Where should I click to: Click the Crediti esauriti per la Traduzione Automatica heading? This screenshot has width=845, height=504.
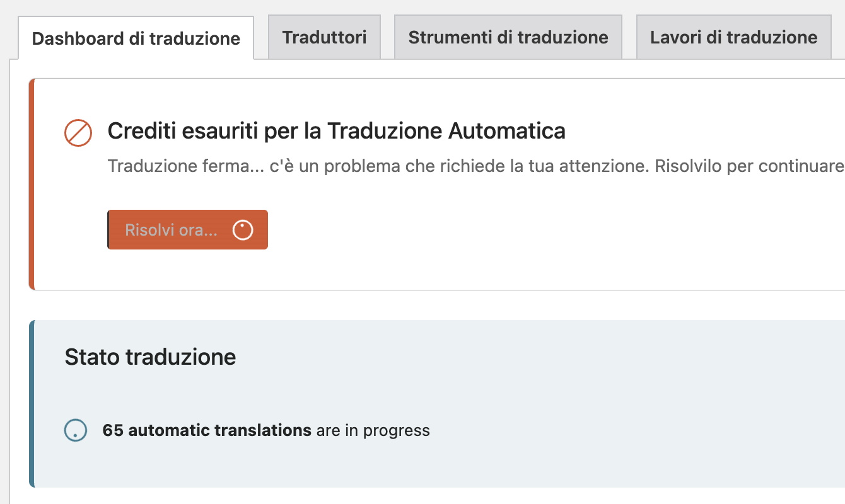pos(336,131)
